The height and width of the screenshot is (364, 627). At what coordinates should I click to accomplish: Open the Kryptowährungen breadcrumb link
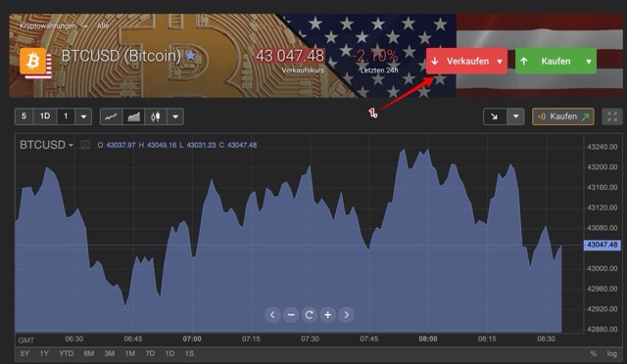click(48, 25)
